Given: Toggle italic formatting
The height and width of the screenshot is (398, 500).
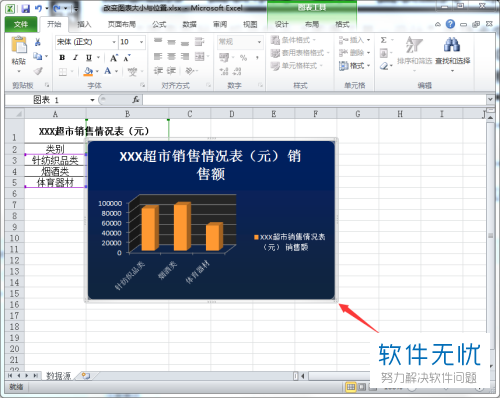Looking at the screenshot, I should pos(75,58).
